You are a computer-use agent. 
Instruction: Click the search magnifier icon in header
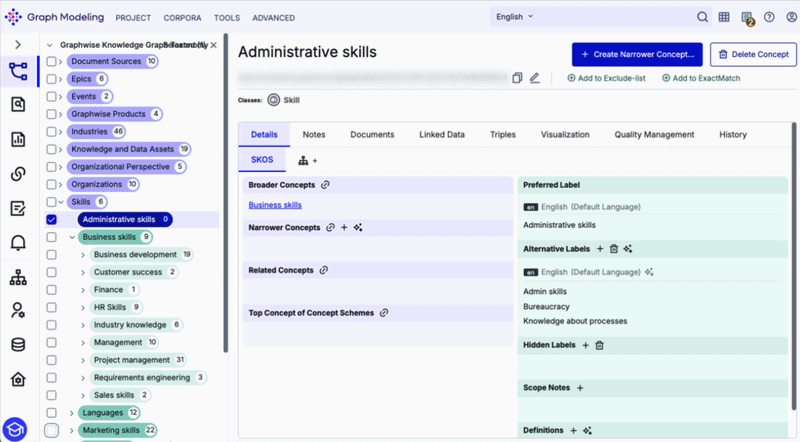(x=703, y=17)
